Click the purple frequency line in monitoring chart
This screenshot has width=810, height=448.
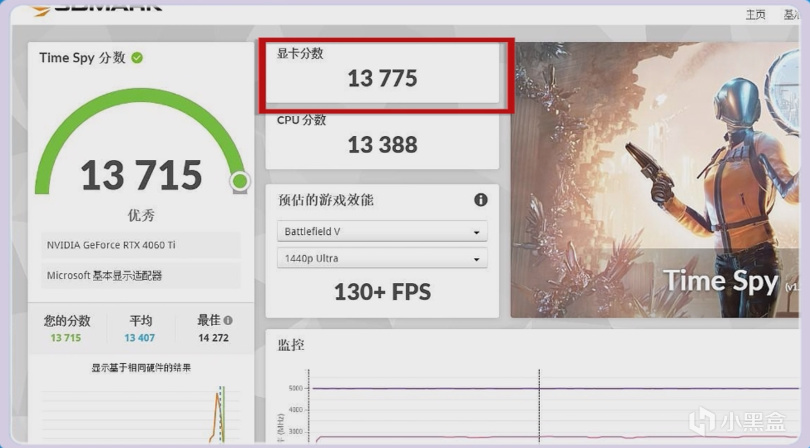point(555,388)
